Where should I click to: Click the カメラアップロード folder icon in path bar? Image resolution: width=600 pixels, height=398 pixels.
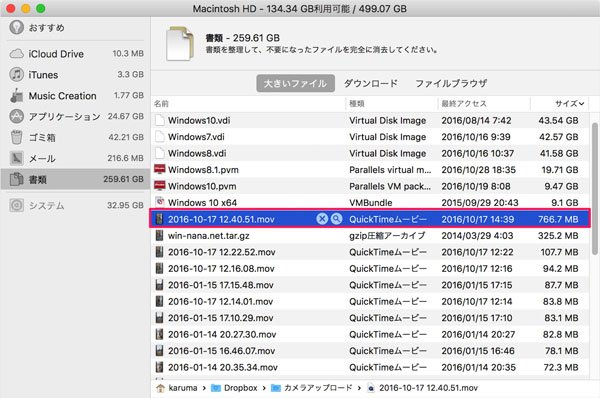click(276, 388)
